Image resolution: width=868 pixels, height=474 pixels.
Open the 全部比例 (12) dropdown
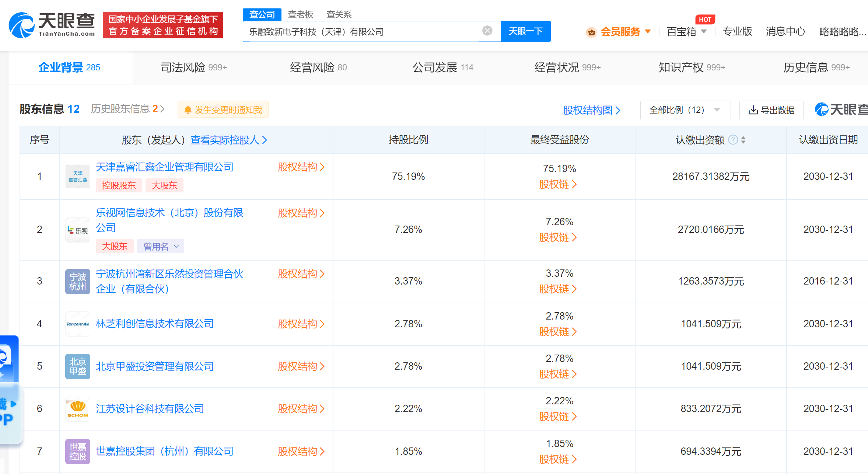pyautogui.click(x=685, y=110)
